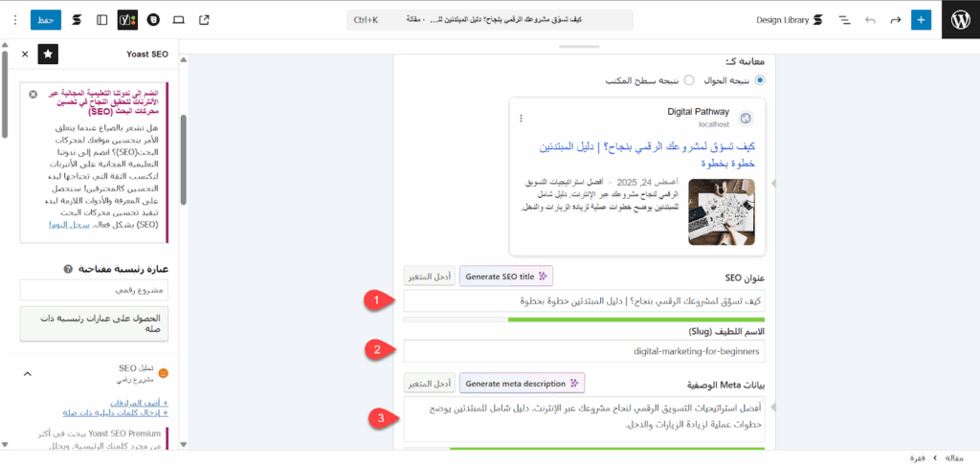Open post preview in a new tab
This screenshot has height=465, width=980.
204,19
